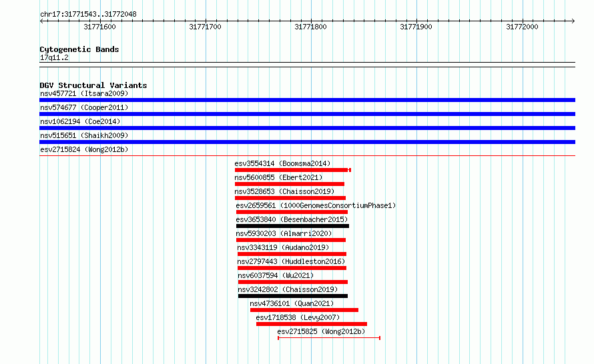Open the nsv6037594 (Wu2021) label

point(276,275)
